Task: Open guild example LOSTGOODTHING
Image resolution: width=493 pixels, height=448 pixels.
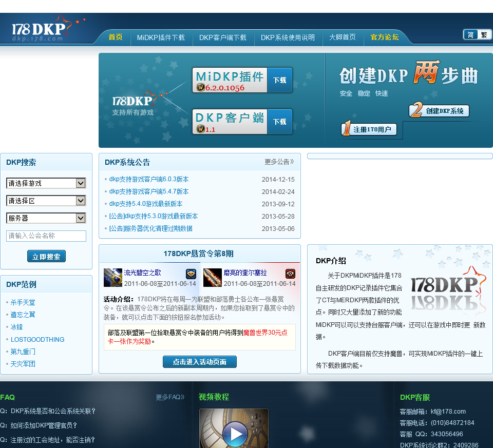Action: coord(37,339)
